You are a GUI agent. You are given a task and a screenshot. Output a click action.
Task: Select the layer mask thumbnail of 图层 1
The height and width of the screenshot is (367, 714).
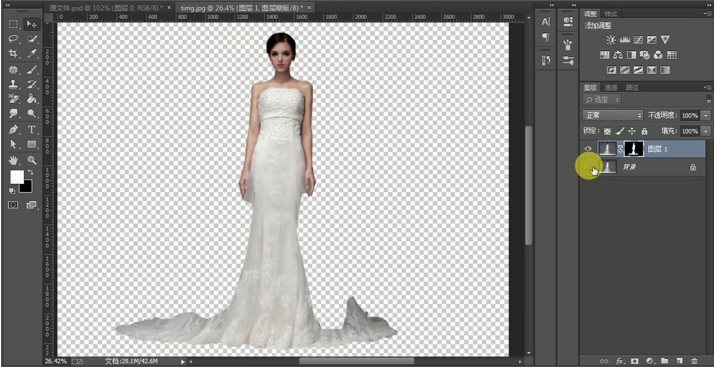point(634,148)
